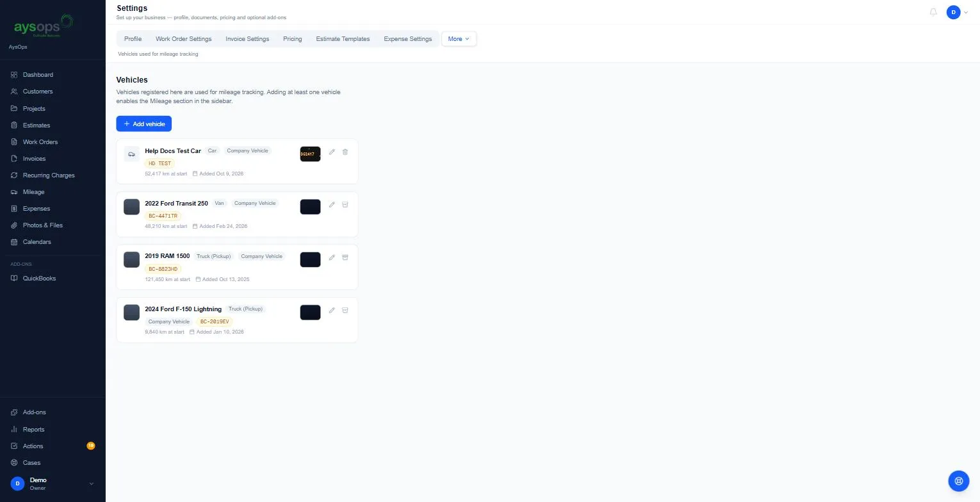Delete the Help Docs Test Car vehicle
Viewport: 980px width, 502px height.
(x=345, y=152)
